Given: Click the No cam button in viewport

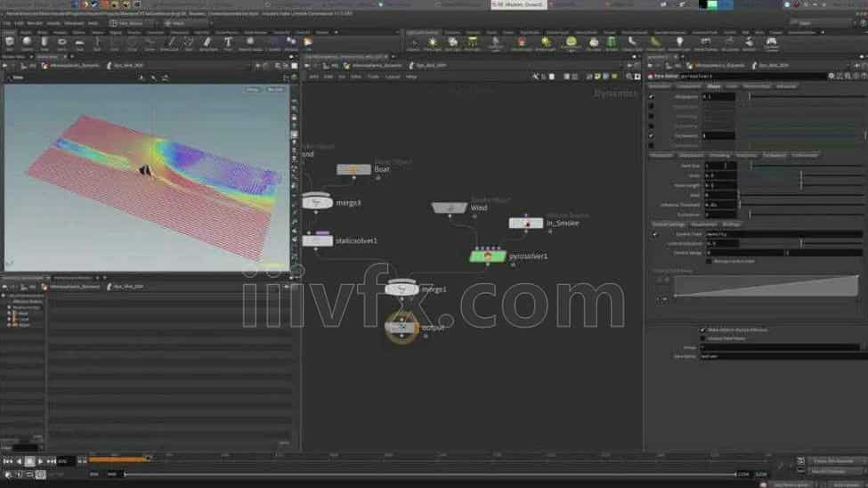Looking at the screenshot, I should pos(274,89).
